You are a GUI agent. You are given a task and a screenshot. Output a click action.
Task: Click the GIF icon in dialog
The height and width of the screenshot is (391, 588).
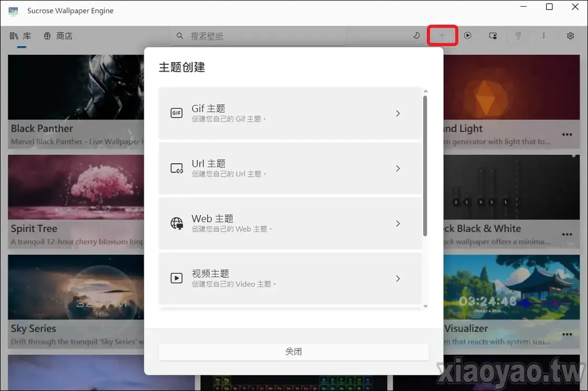coord(176,113)
